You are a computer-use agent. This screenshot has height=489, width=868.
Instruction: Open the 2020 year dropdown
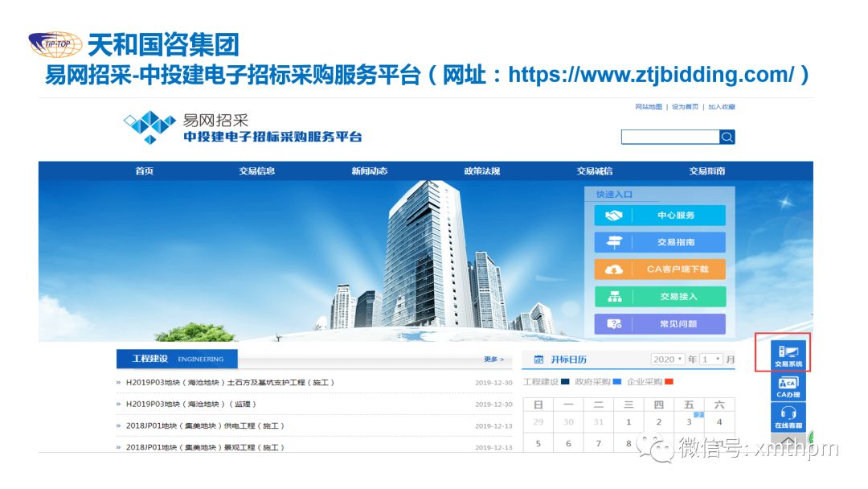tap(667, 360)
